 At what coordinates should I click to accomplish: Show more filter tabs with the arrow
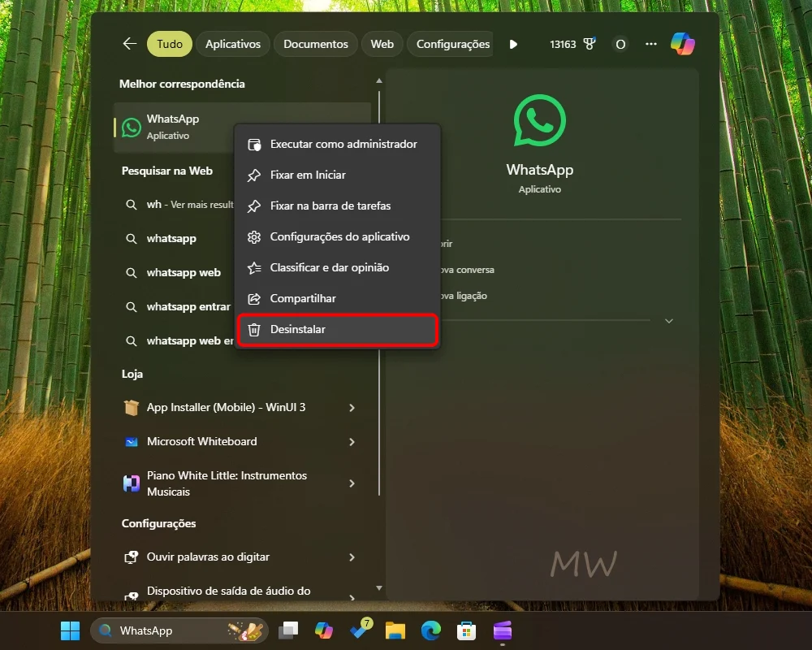click(513, 44)
